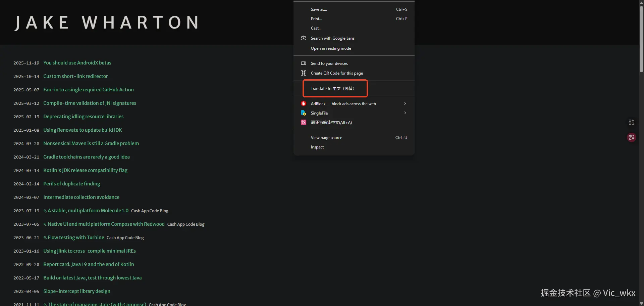Click the date 2025-11-19
This screenshot has height=306, width=644.
coord(26,63)
